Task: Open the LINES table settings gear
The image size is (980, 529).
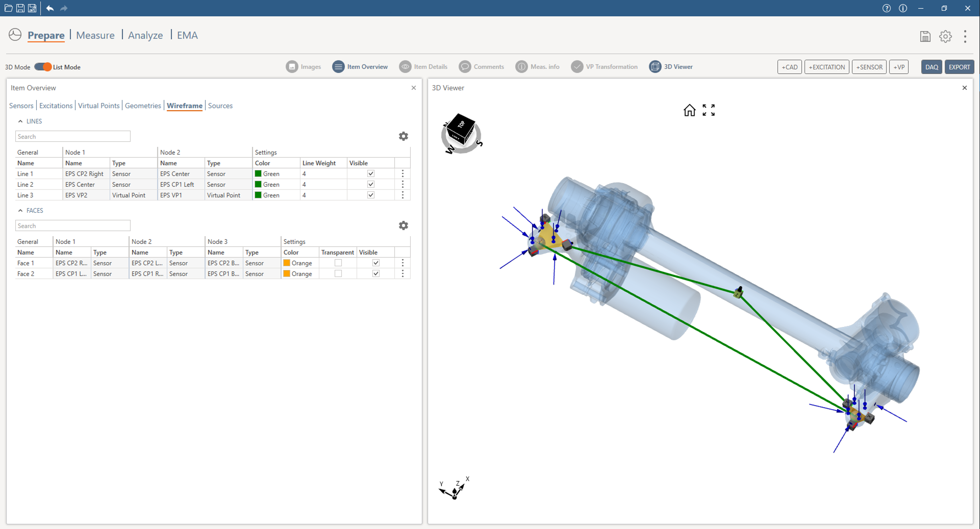Action: coord(403,136)
